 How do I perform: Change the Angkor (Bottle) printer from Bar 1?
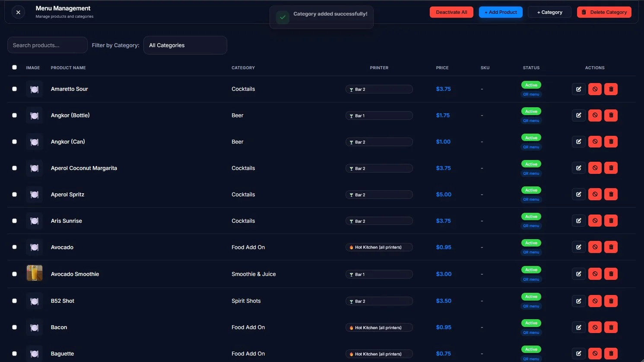point(379,116)
